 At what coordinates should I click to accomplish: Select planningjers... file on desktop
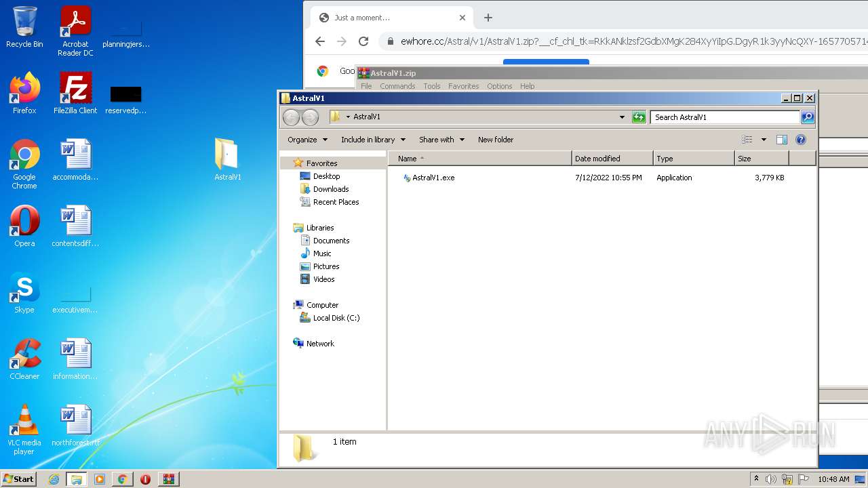click(x=126, y=35)
